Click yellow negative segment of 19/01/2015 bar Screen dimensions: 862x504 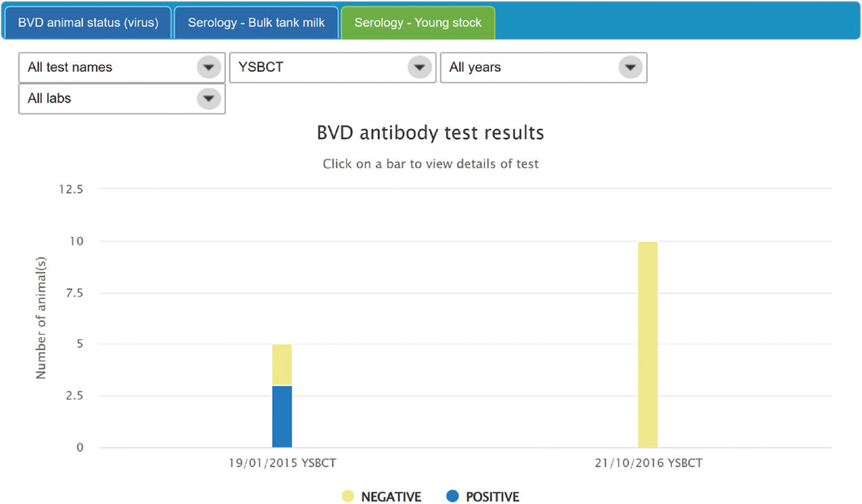click(x=282, y=364)
